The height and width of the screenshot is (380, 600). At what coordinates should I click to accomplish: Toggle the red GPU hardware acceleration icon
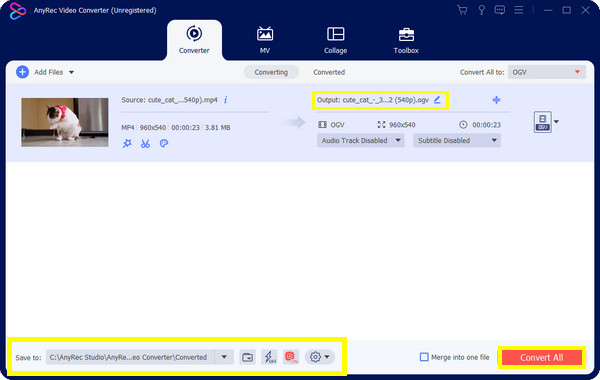coord(291,357)
